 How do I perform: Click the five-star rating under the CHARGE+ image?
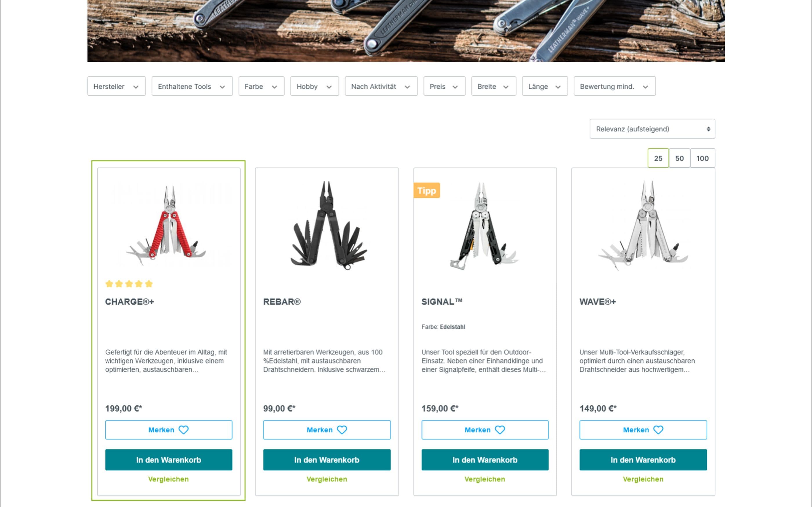tap(129, 284)
